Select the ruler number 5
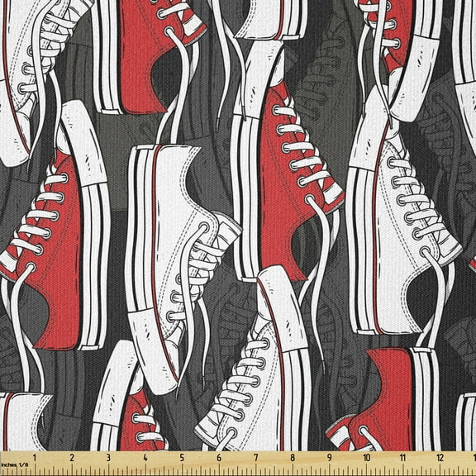This screenshot has width=476, height=476. click(182, 458)
